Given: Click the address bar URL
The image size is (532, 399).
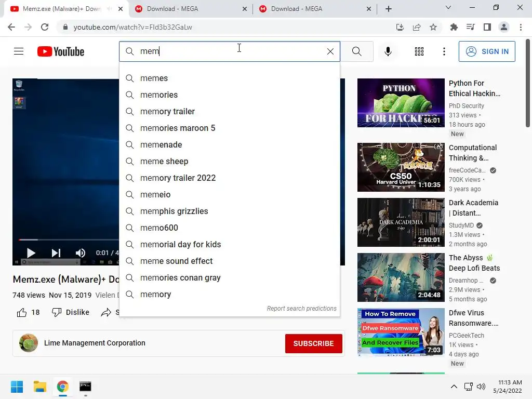Looking at the screenshot, I should tap(132, 27).
